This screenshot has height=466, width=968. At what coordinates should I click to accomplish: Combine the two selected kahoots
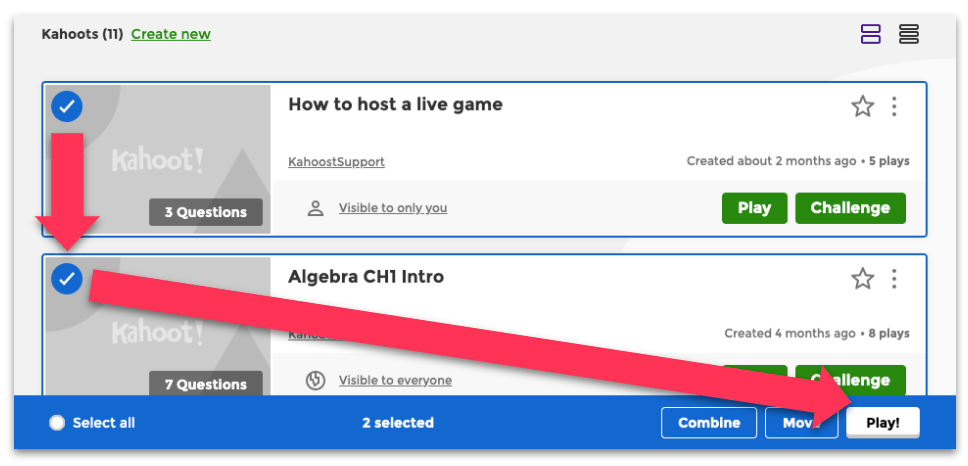[x=708, y=423]
